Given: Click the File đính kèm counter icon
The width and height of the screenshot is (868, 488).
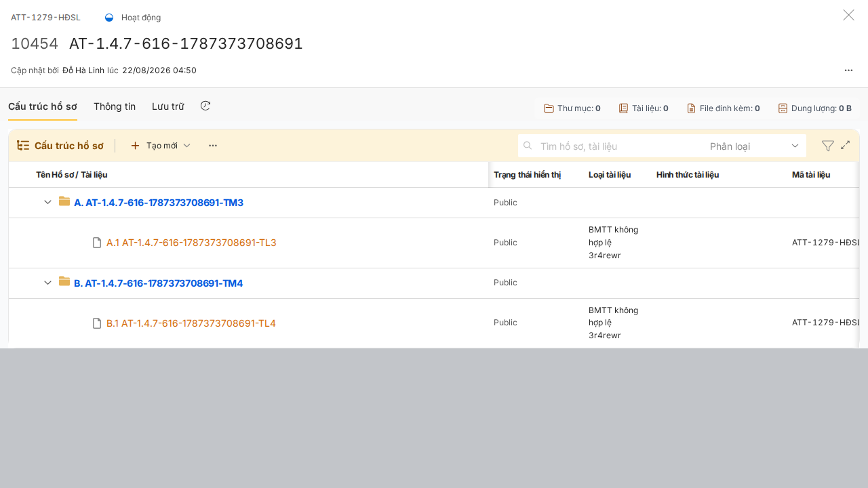Looking at the screenshot, I should [691, 108].
